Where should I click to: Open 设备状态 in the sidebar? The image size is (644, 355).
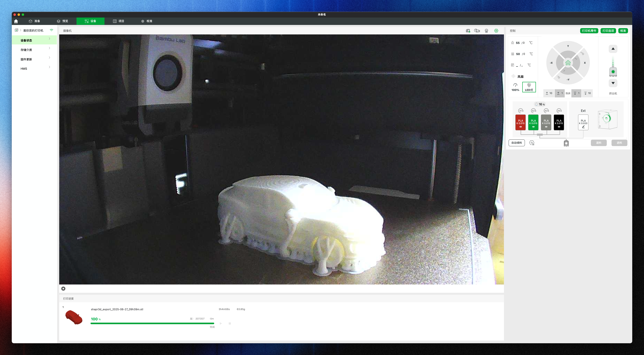pos(34,40)
